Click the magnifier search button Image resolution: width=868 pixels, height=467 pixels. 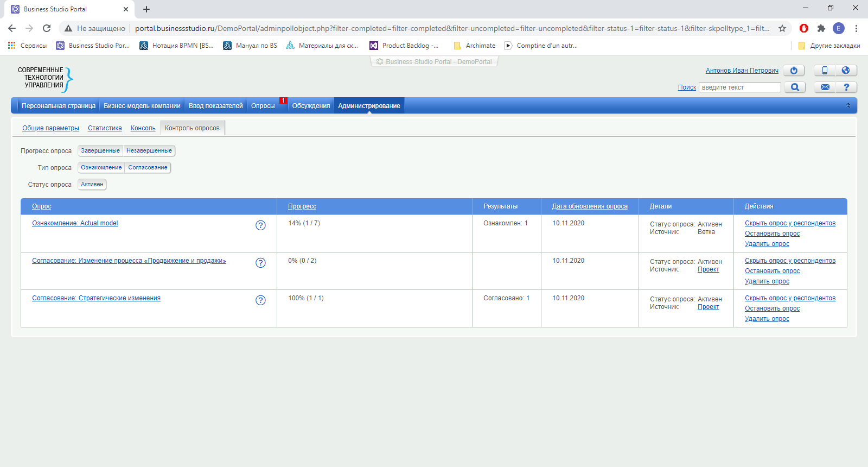795,87
